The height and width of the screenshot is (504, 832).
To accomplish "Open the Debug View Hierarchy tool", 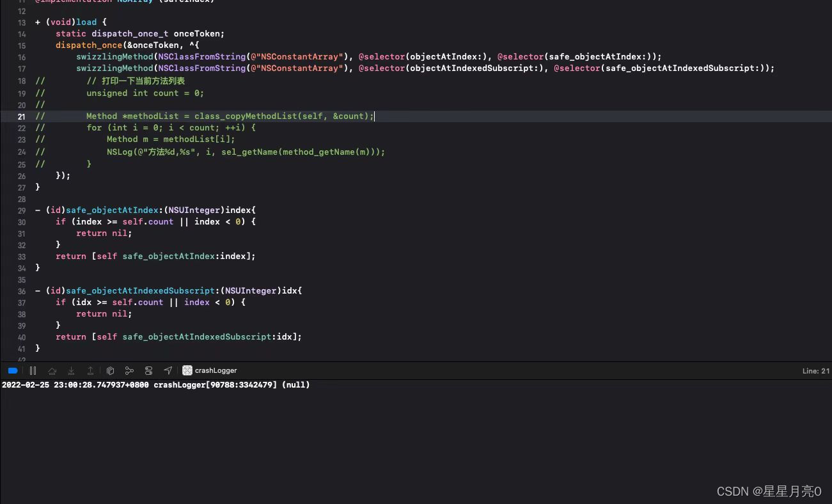I will pos(110,370).
